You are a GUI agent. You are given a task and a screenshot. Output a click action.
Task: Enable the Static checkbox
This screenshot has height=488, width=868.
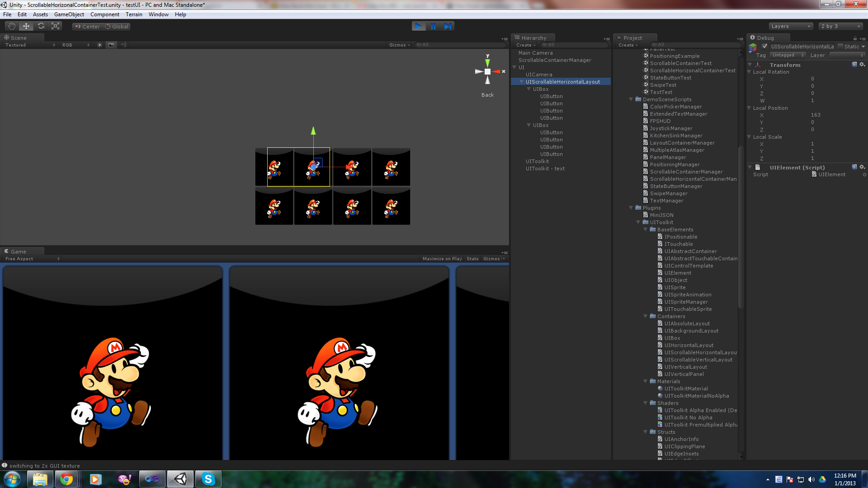coord(840,46)
